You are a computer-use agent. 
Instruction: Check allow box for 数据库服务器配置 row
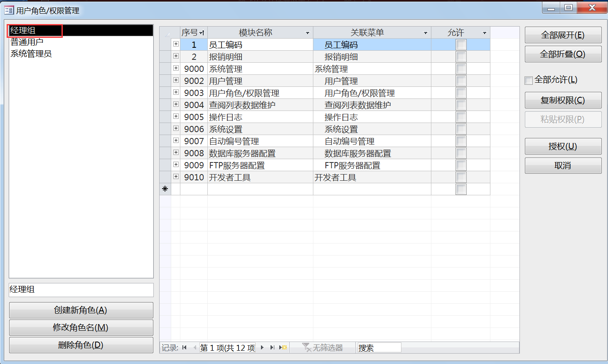click(x=461, y=153)
